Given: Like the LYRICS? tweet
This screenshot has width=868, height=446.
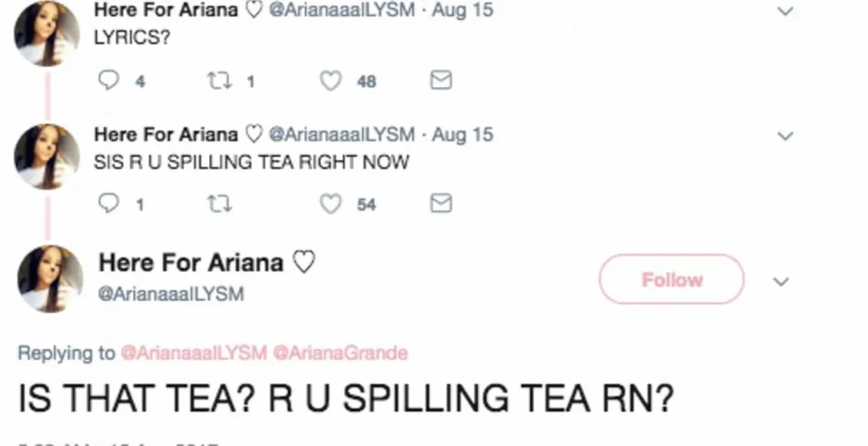Looking at the screenshot, I should coord(330,81).
